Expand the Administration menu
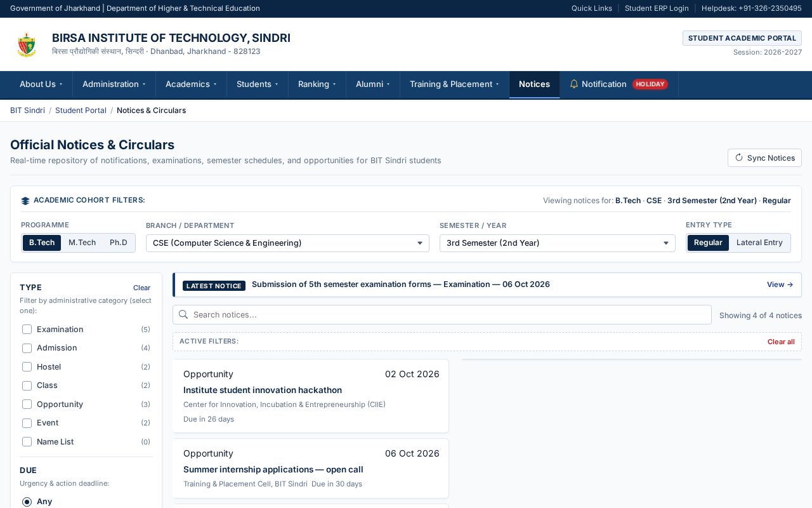The image size is (812, 508). click(114, 84)
